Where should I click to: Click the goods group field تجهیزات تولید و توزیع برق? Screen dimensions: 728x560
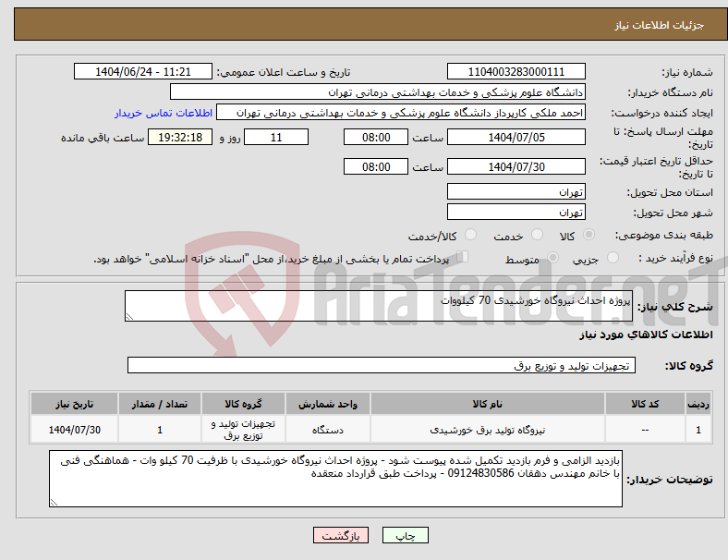(x=382, y=365)
